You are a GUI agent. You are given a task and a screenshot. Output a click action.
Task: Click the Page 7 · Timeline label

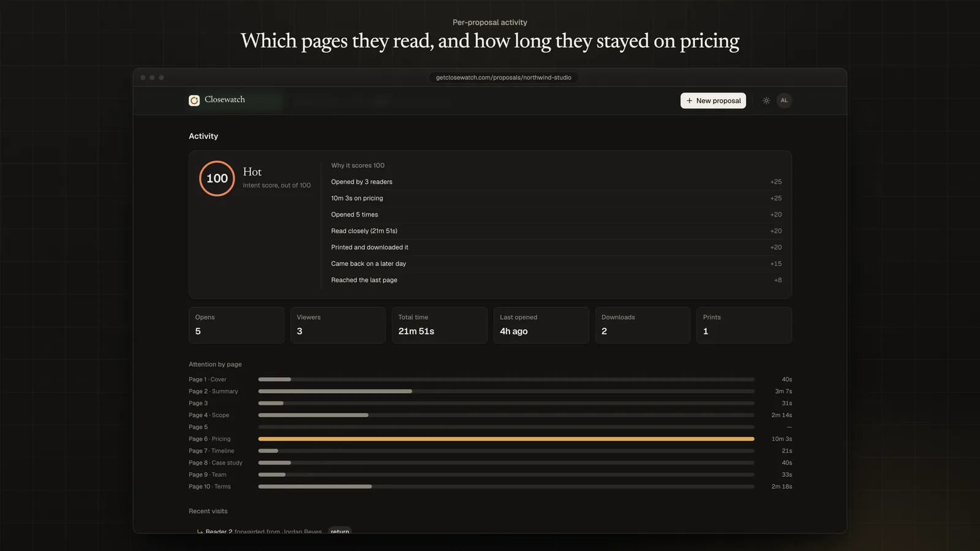tap(211, 451)
